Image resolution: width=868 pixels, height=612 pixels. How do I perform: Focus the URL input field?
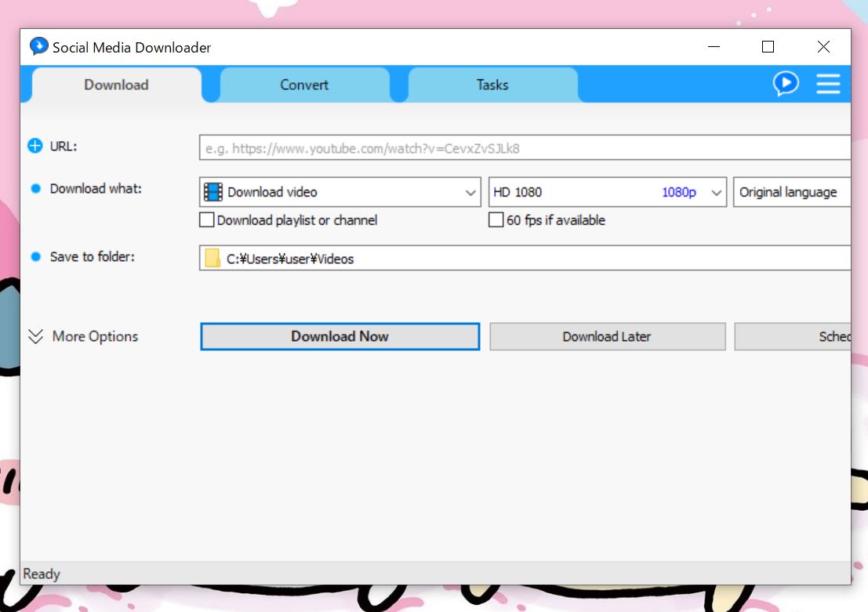pyautogui.click(x=525, y=148)
